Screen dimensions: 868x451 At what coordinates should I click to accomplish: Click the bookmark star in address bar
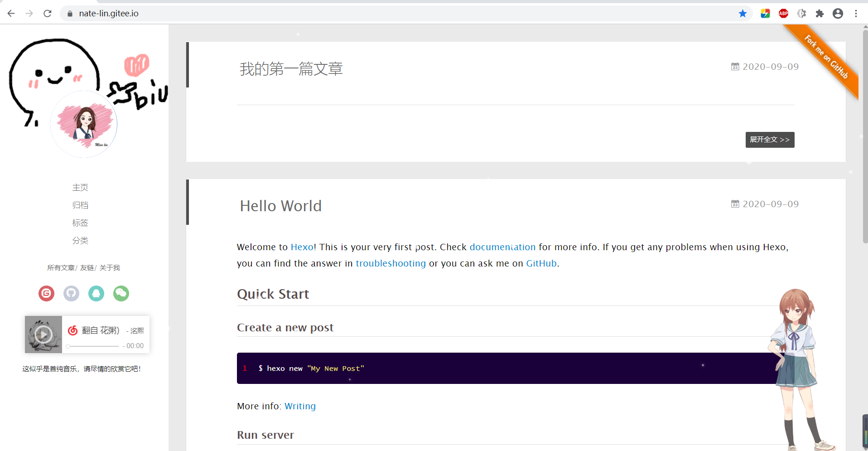point(743,14)
